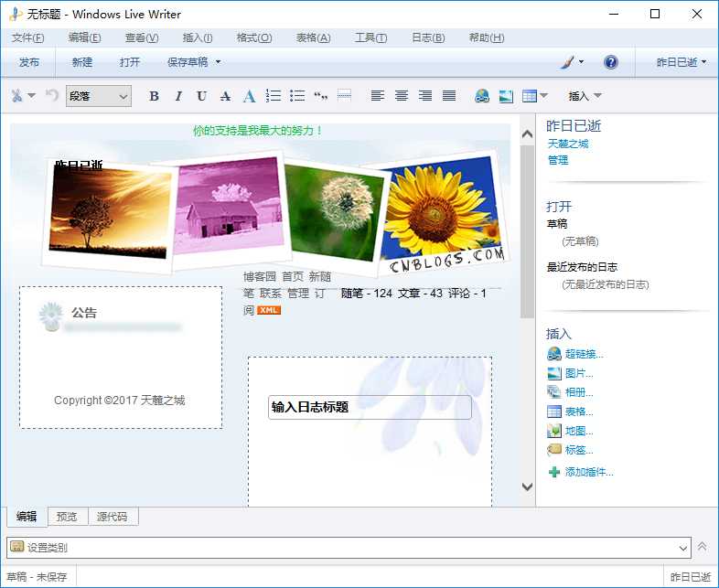719x588 pixels.
Task: Click the sidebar 图片 picture icon
Action: pos(554,373)
